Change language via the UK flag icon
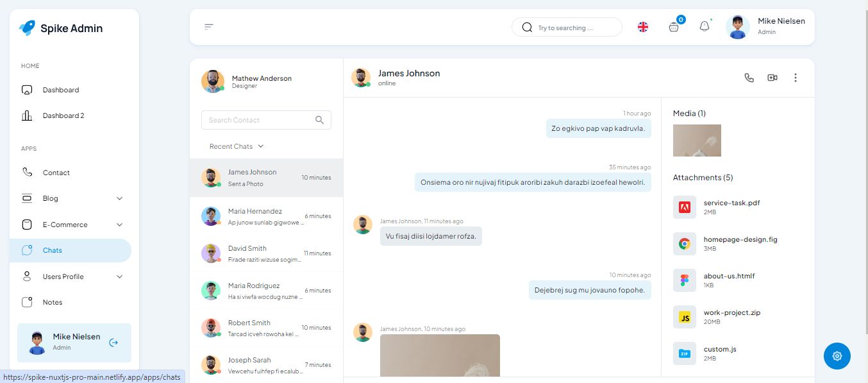The image size is (868, 383). tap(642, 27)
